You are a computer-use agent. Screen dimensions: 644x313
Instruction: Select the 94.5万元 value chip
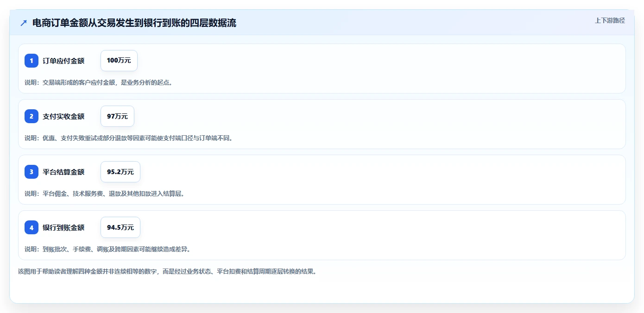click(120, 227)
